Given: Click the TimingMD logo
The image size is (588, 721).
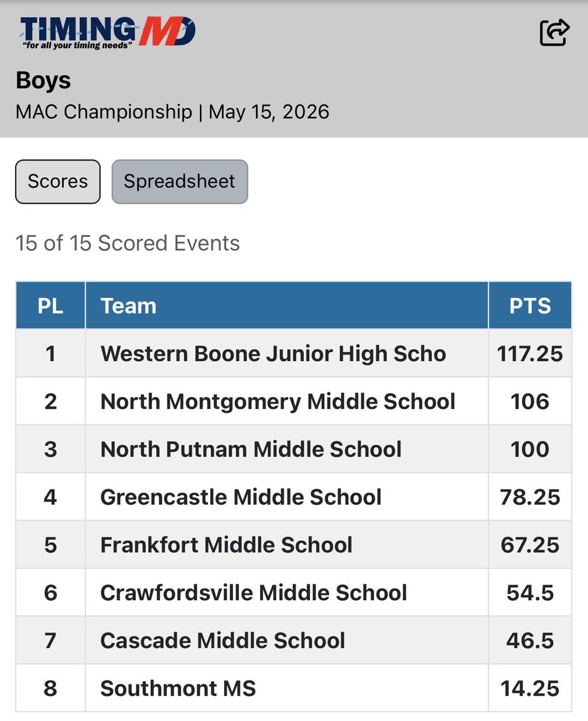Looking at the screenshot, I should (108, 32).
